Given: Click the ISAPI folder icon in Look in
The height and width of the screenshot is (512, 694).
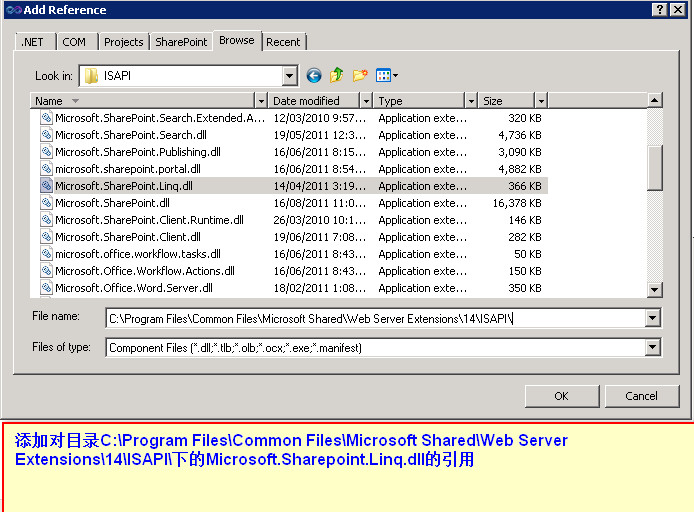Looking at the screenshot, I should pyautogui.click(x=91, y=76).
